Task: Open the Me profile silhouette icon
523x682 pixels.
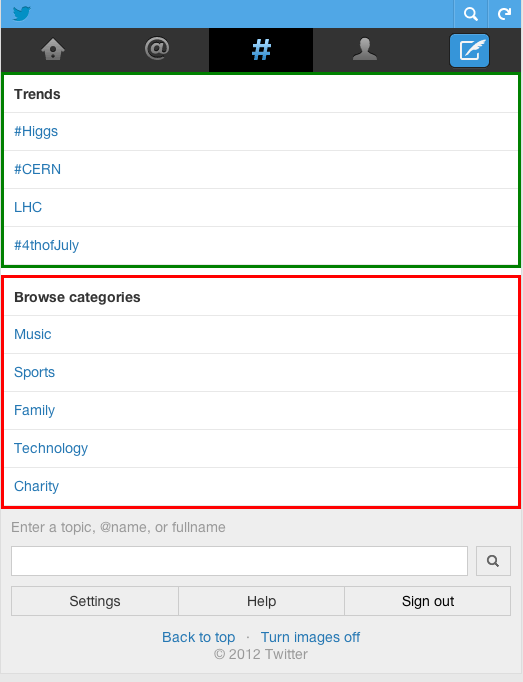Action: pyautogui.click(x=365, y=49)
